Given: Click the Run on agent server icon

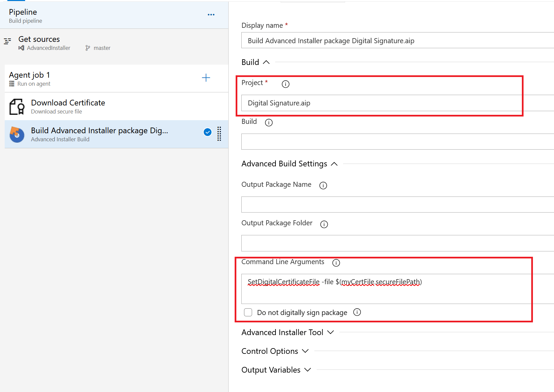Looking at the screenshot, I should 12,84.
